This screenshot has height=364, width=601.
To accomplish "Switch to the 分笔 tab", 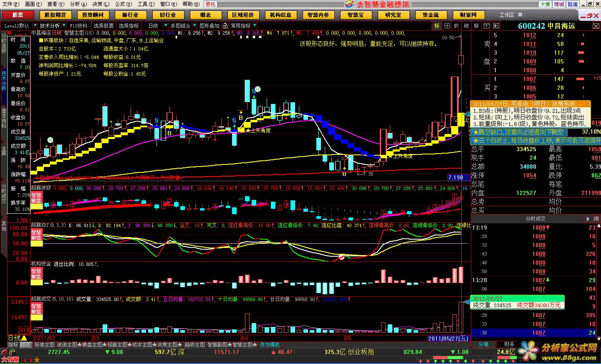I will 483,344.
